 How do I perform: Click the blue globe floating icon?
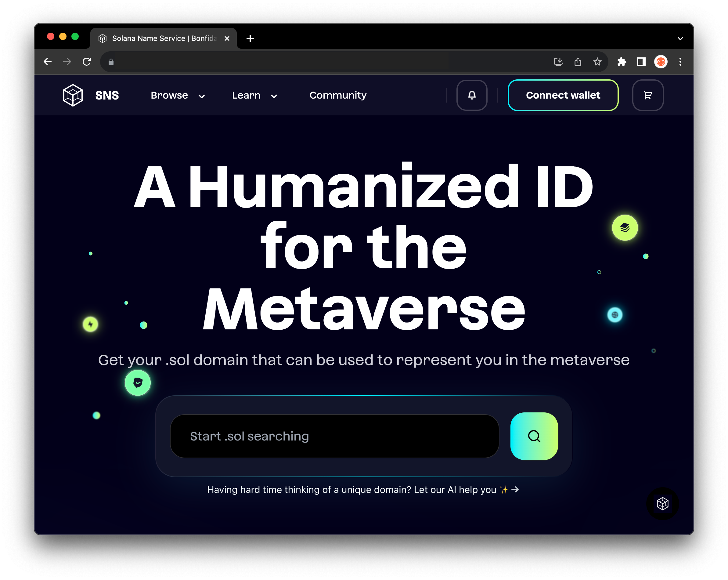(x=614, y=315)
